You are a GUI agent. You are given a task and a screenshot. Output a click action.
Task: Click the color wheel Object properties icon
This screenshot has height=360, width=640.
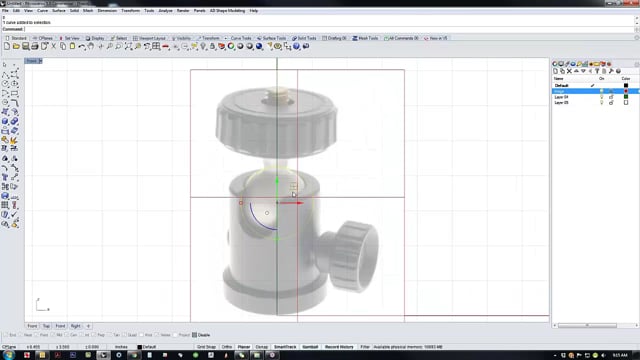click(231, 47)
